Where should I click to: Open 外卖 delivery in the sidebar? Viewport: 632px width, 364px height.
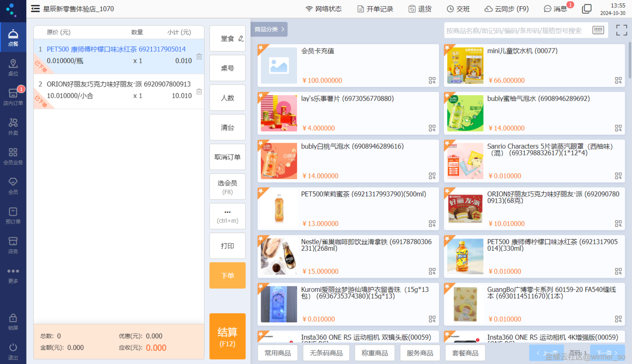[x=13, y=126]
